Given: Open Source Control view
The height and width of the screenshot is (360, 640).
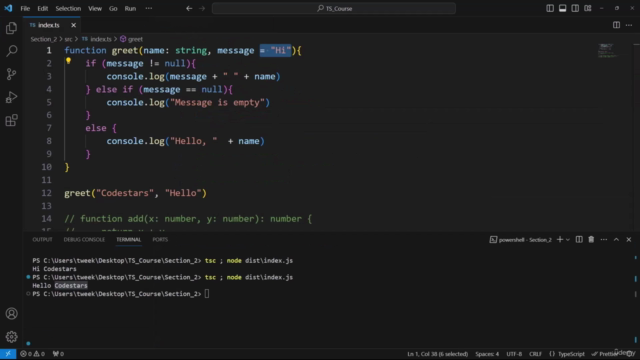Looking at the screenshot, I should click(11, 74).
